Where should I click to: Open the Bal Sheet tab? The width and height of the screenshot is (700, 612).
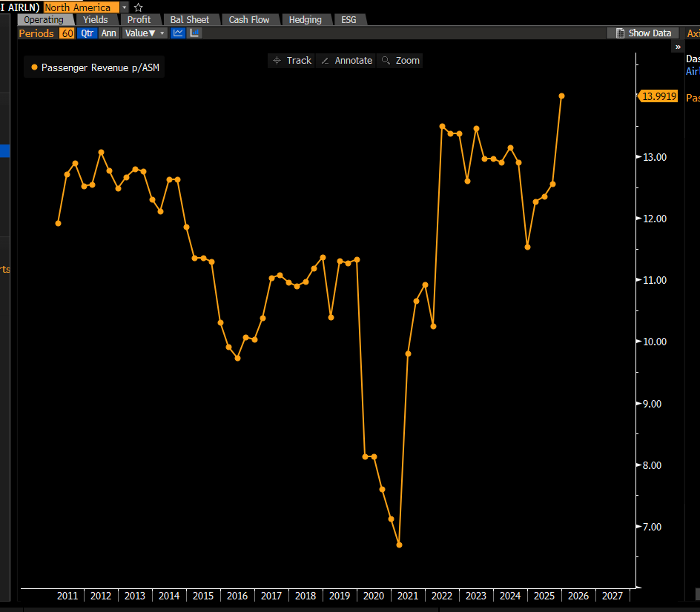point(189,19)
